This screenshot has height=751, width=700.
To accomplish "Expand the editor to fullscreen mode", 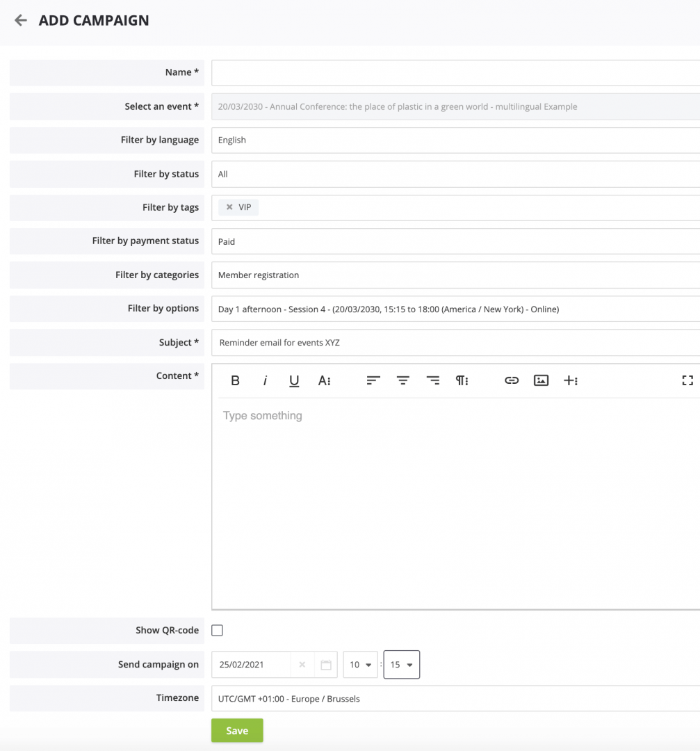I will click(x=687, y=380).
